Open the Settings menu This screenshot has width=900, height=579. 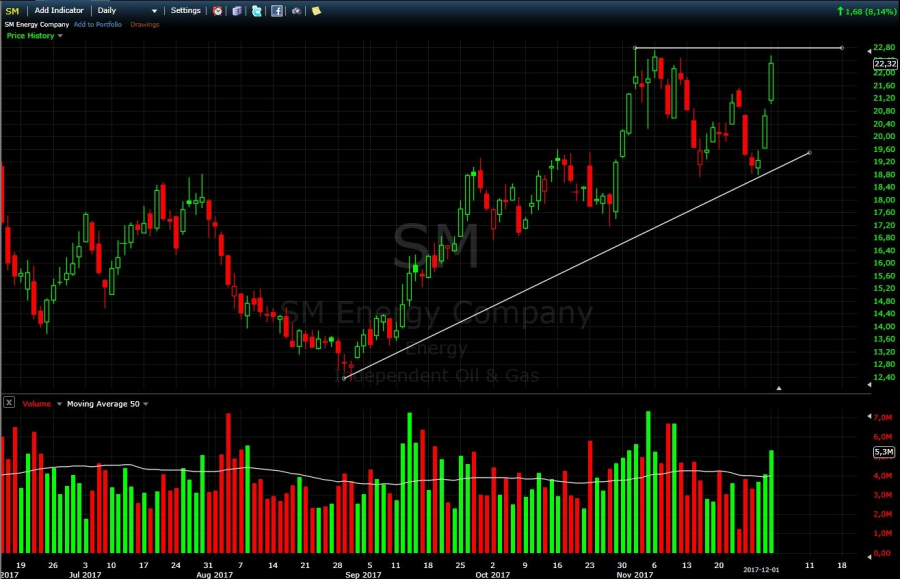point(186,10)
